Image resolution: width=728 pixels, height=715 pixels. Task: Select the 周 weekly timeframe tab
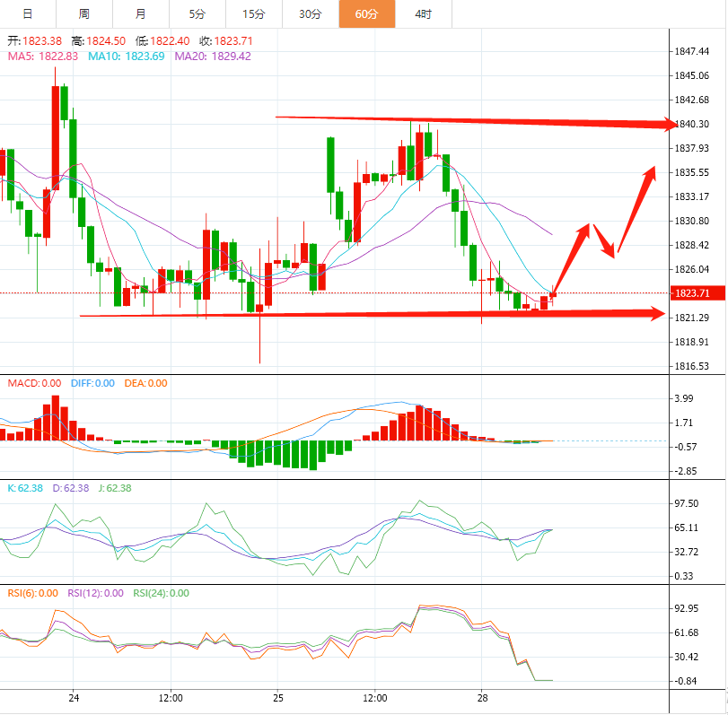pos(84,14)
